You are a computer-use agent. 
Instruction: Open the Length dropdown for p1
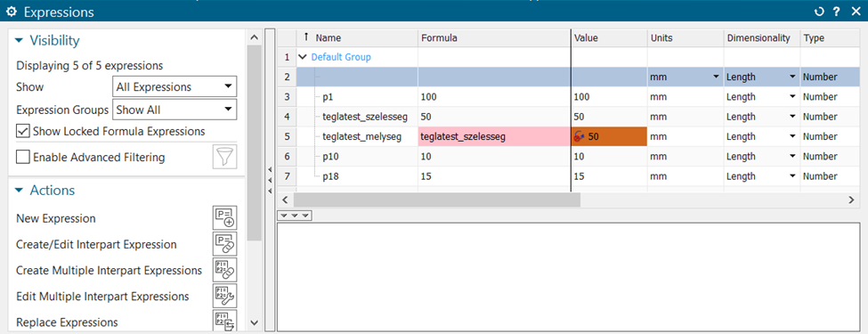point(792,97)
